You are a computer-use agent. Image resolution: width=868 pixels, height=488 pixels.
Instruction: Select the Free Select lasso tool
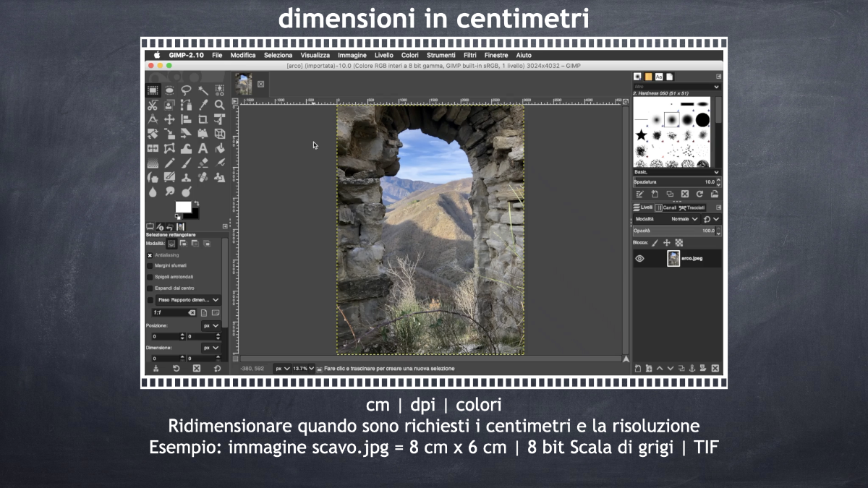[x=186, y=90]
